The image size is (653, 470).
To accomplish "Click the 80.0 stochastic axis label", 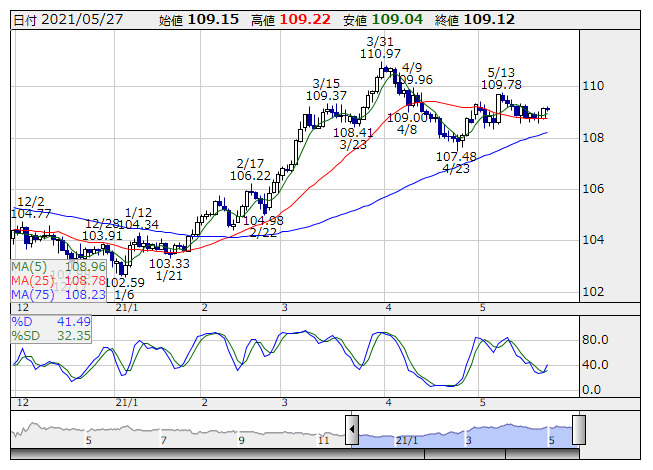I will click(x=595, y=340).
